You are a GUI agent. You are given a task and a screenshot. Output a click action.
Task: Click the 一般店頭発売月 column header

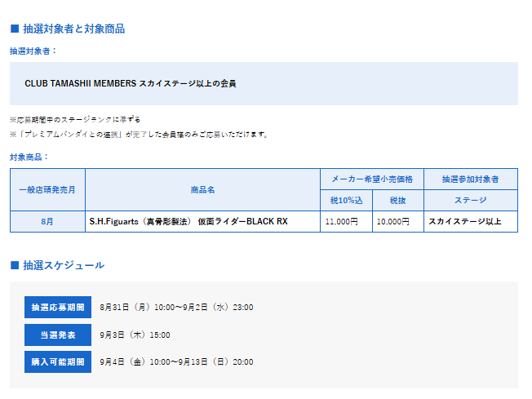click(x=47, y=189)
